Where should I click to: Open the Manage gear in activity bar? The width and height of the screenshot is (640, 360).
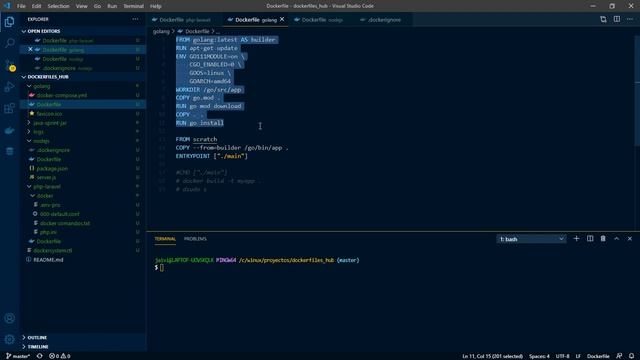9,339
